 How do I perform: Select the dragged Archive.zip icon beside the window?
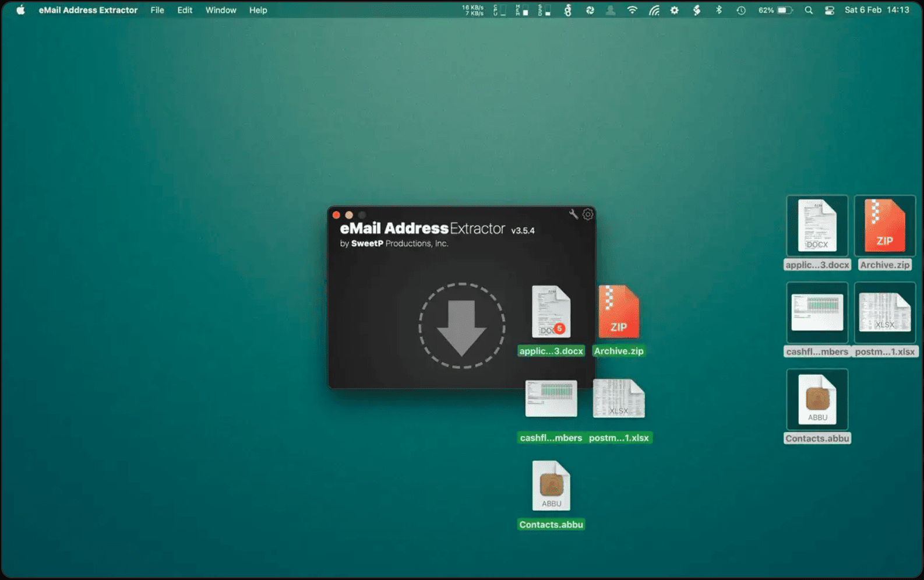(x=619, y=312)
